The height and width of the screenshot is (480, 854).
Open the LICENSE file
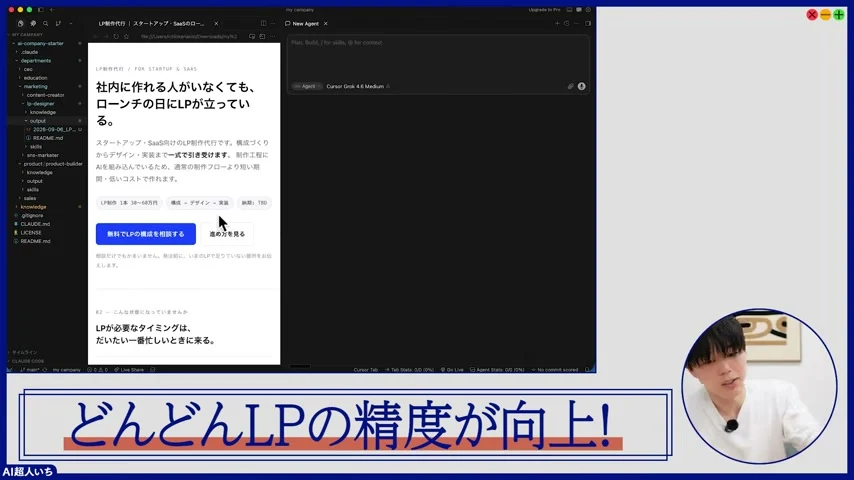pos(30,233)
